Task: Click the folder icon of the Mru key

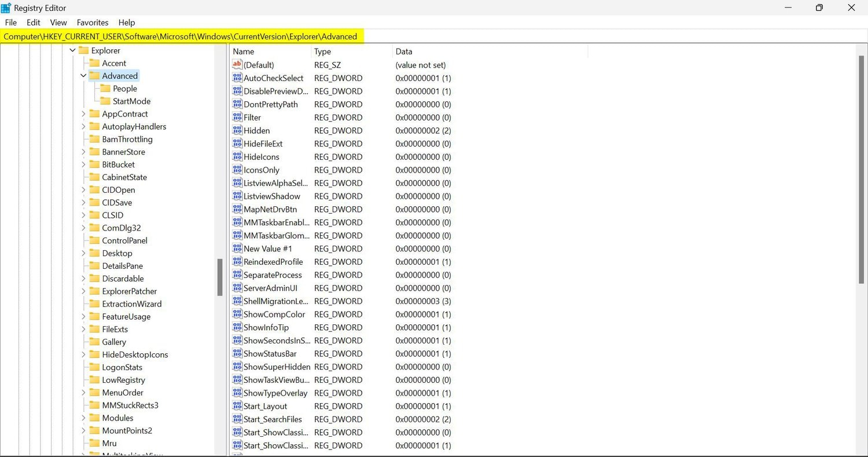Action: [x=94, y=443]
